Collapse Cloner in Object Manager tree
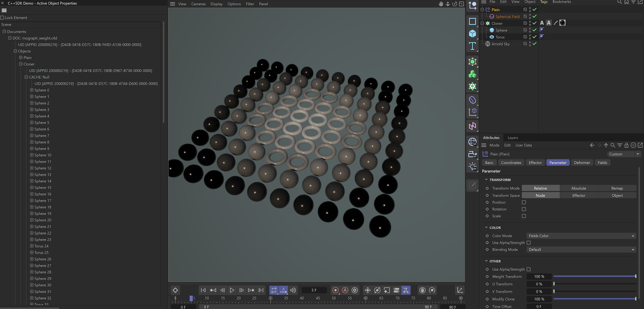Screen dimensions: 644x309 [482, 23]
